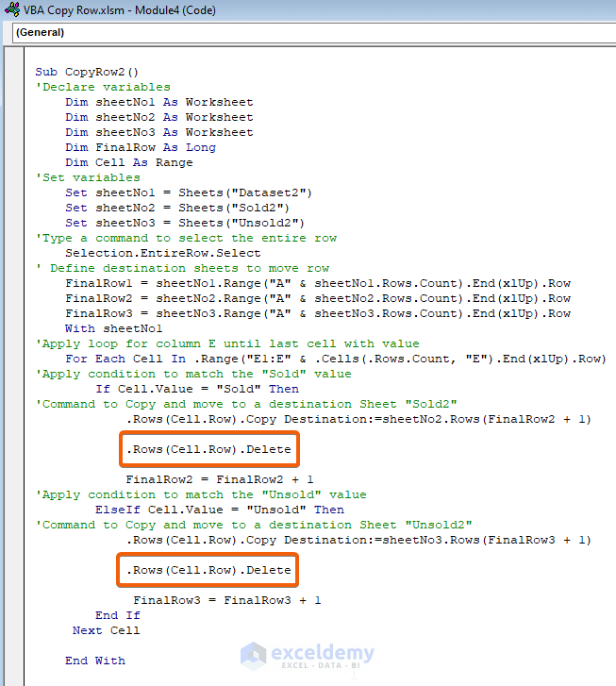This screenshot has width=616, height=686.
Task: Click 'FinalRow2 = FinalRow2 + 1' line
Action: click(220, 479)
